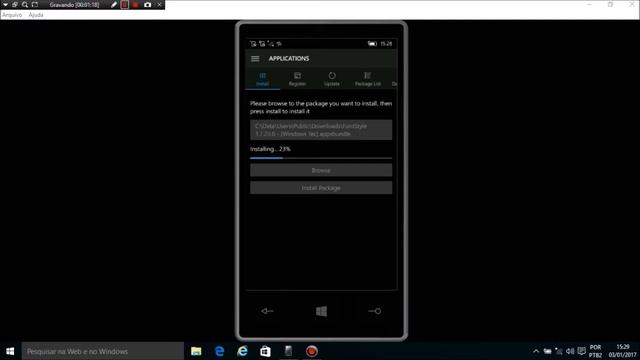Switch to the Package List tab
The width and height of the screenshot is (640, 360).
coord(367,79)
